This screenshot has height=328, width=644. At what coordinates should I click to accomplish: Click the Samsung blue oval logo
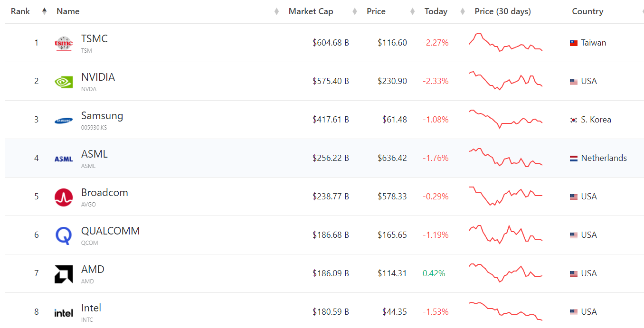[63, 120]
